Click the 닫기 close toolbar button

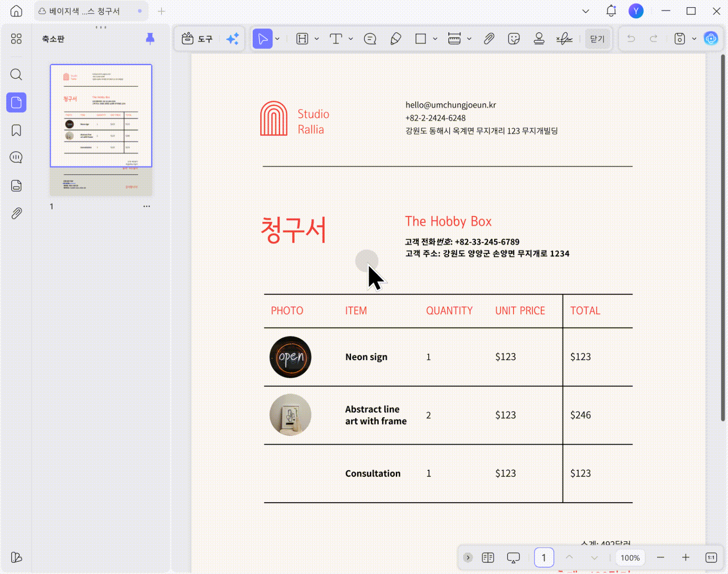597,39
